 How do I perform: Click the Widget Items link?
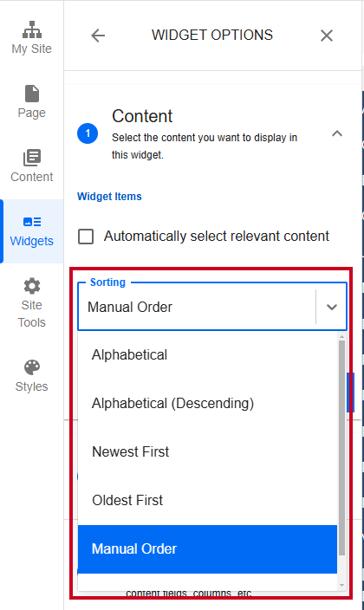(109, 197)
